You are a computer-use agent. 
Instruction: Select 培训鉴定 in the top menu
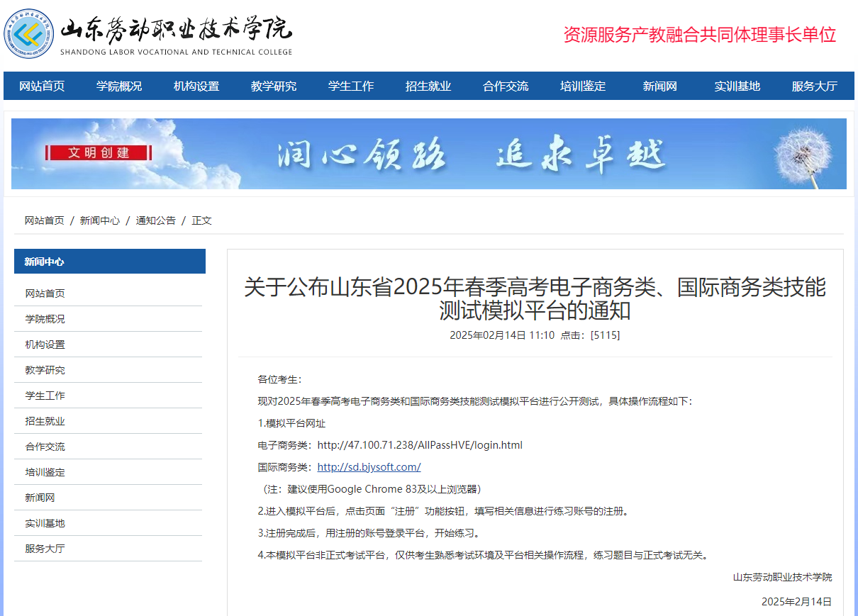583,86
